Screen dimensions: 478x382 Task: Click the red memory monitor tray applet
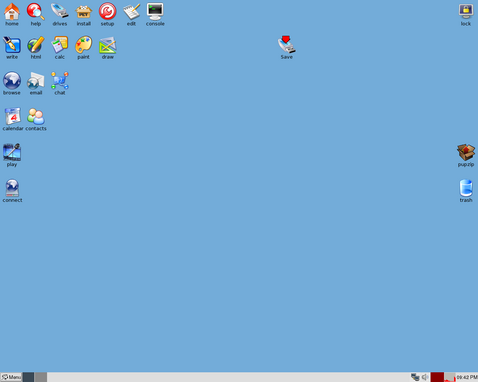(437, 377)
